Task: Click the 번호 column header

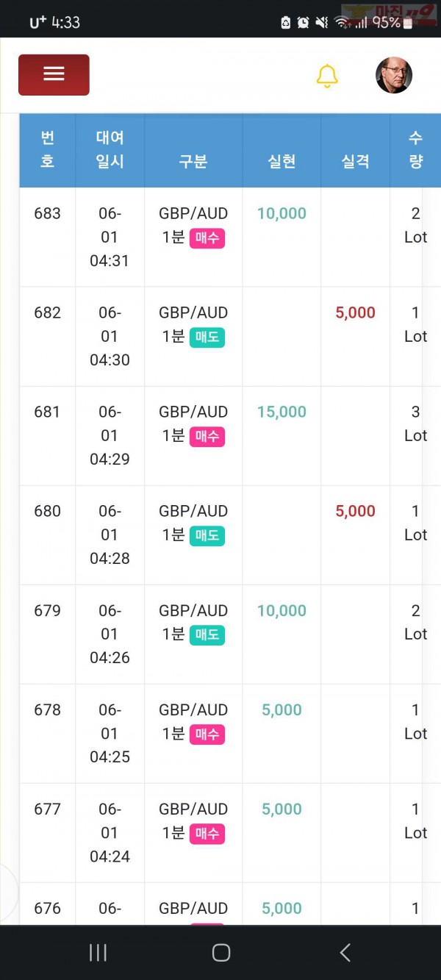Action: pyautogui.click(x=47, y=149)
